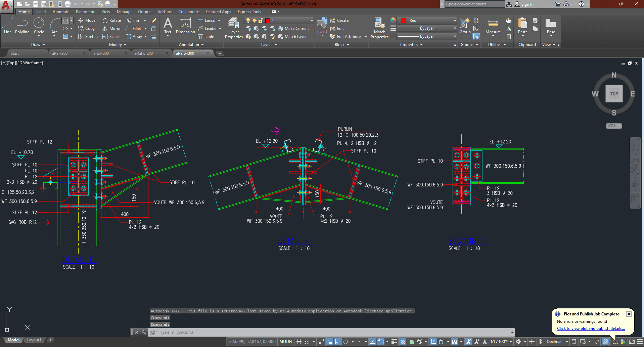Open the Quick Calculator icon in Utilities
Image resolution: width=644 pixels, height=347 pixels.
pyautogui.click(x=509, y=37)
